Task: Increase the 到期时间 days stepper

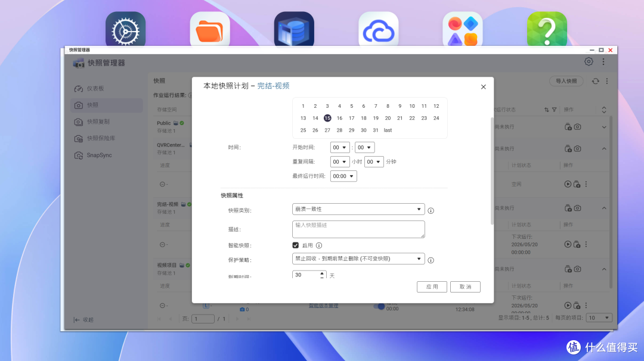Action: coord(322,273)
